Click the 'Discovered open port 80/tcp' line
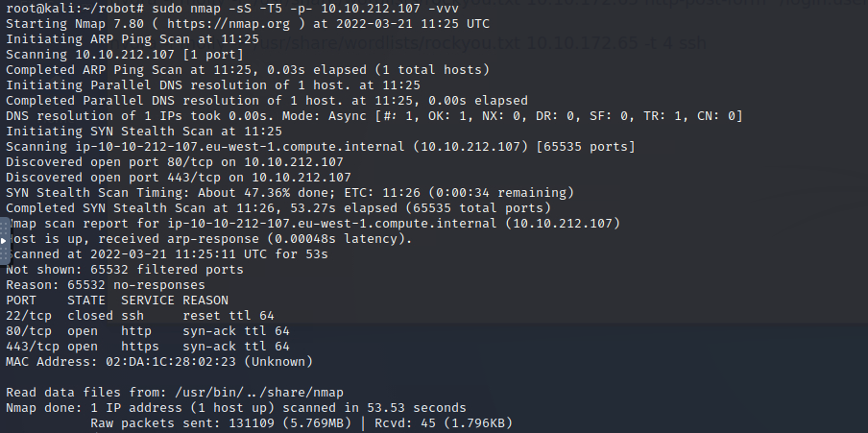 [175, 162]
